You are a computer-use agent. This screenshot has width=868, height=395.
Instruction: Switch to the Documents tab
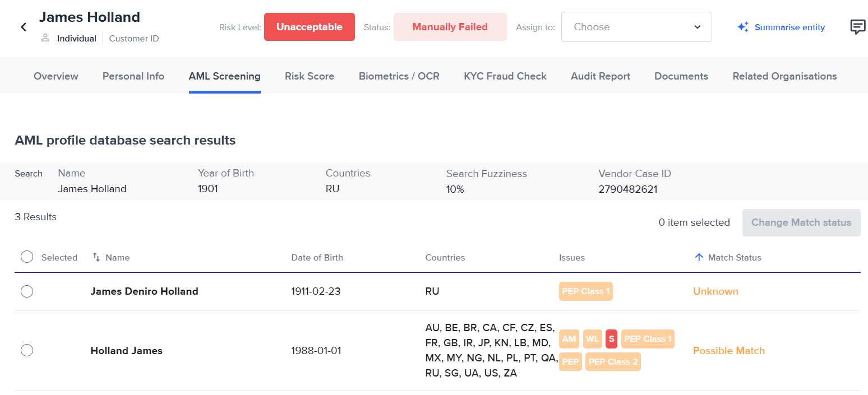click(681, 76)
